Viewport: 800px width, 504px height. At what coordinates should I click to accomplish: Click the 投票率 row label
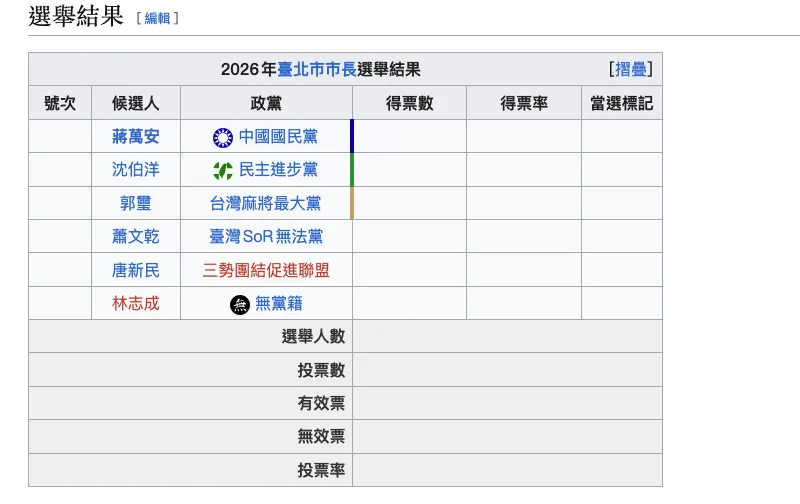(321, 470)
